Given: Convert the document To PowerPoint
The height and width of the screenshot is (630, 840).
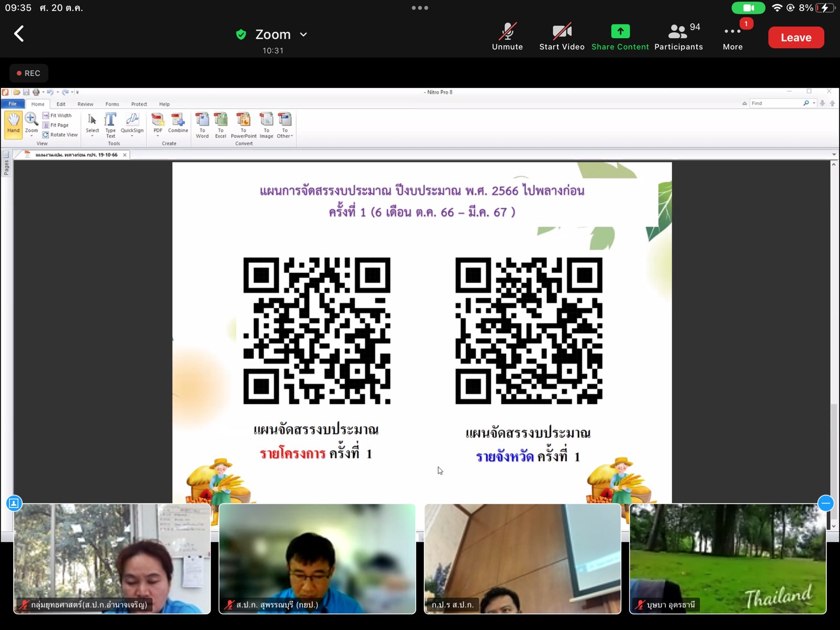Looking at the screenshot, I should (243, 125).
